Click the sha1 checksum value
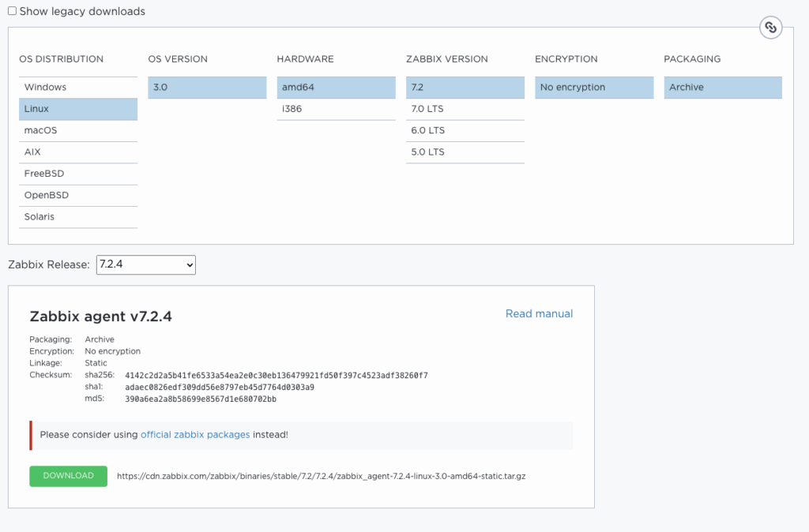This screenshot has width=809, height=532. (x=220, y=387)
